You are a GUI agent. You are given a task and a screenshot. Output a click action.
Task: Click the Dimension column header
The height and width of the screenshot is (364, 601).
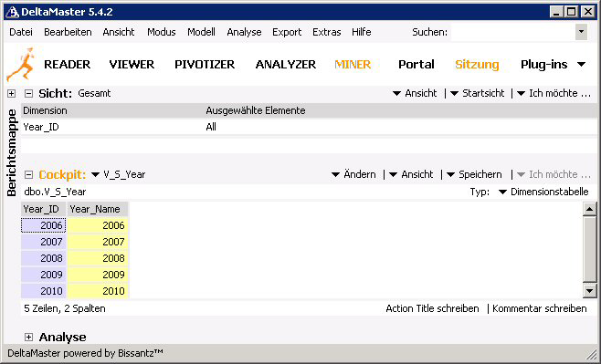pyautogui.click(x=45, y=110)
